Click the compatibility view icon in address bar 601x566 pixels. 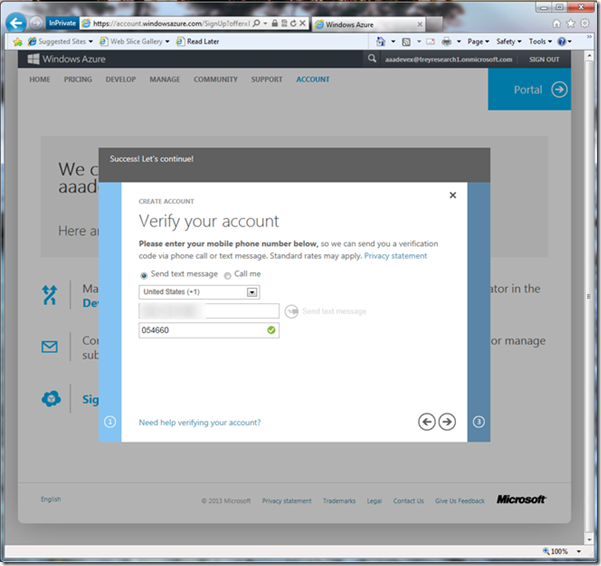(284, 23)
